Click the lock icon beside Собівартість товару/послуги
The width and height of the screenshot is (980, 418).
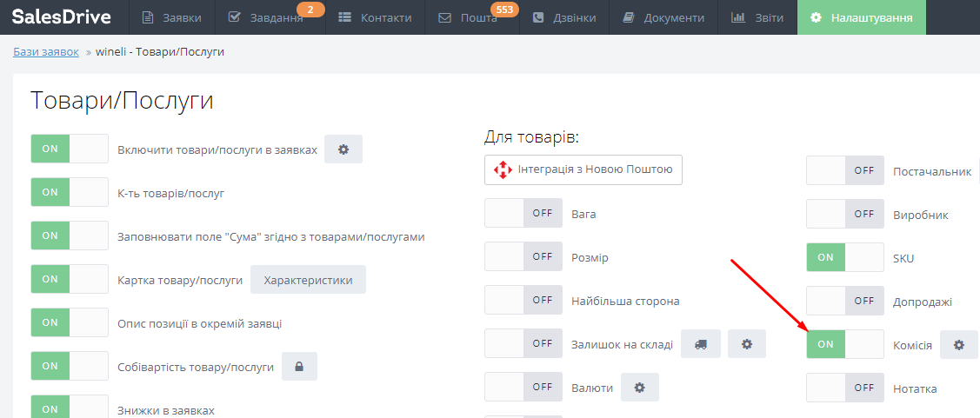pos(298,367)
